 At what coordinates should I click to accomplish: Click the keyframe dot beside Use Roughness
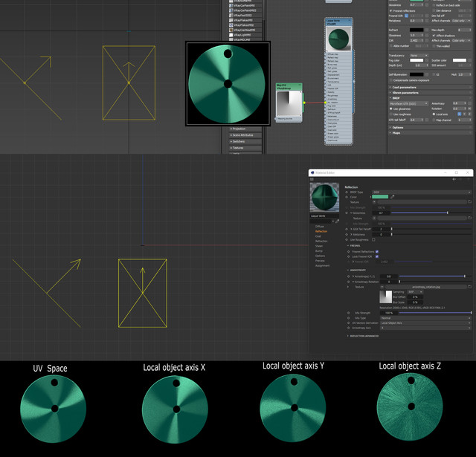(347, 239)
